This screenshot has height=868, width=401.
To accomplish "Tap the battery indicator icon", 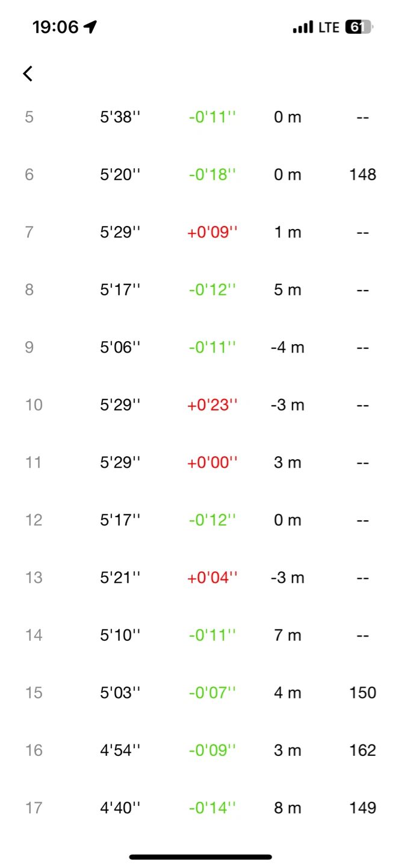I will tap(359, 27).
